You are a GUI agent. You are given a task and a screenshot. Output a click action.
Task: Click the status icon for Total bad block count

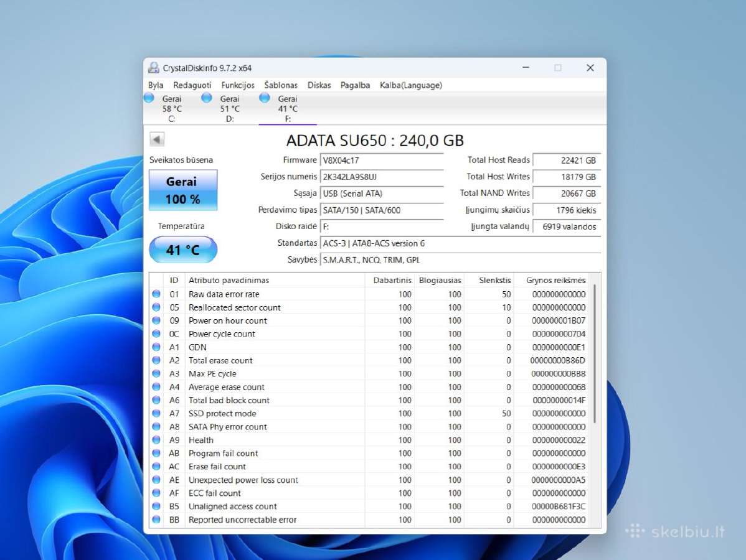coord(156,400)
